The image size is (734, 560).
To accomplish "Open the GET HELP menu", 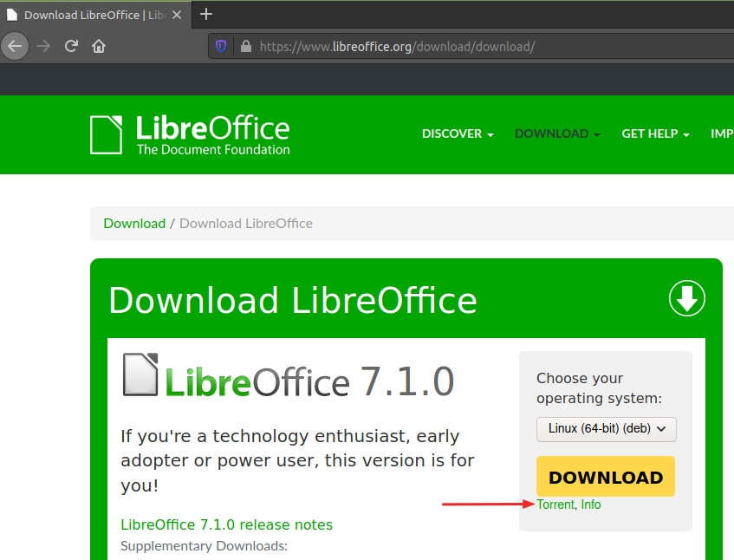I will [655, 133].
